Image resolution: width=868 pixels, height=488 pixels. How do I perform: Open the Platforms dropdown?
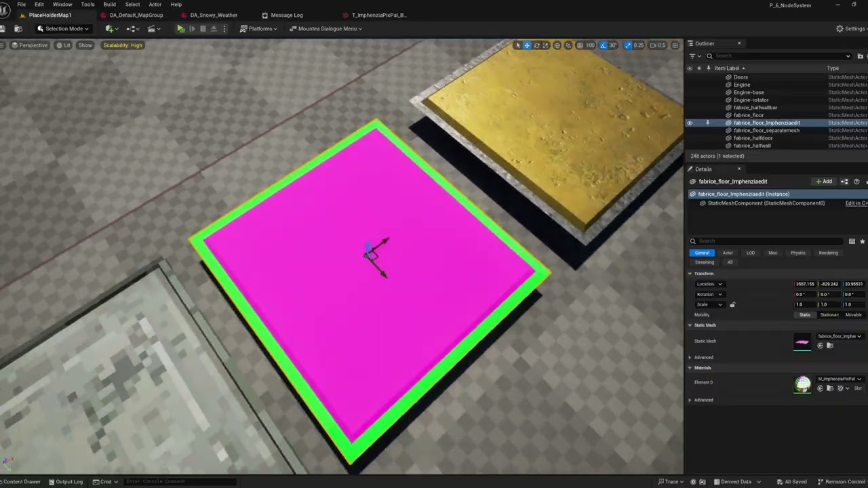[x=258, y=28]
